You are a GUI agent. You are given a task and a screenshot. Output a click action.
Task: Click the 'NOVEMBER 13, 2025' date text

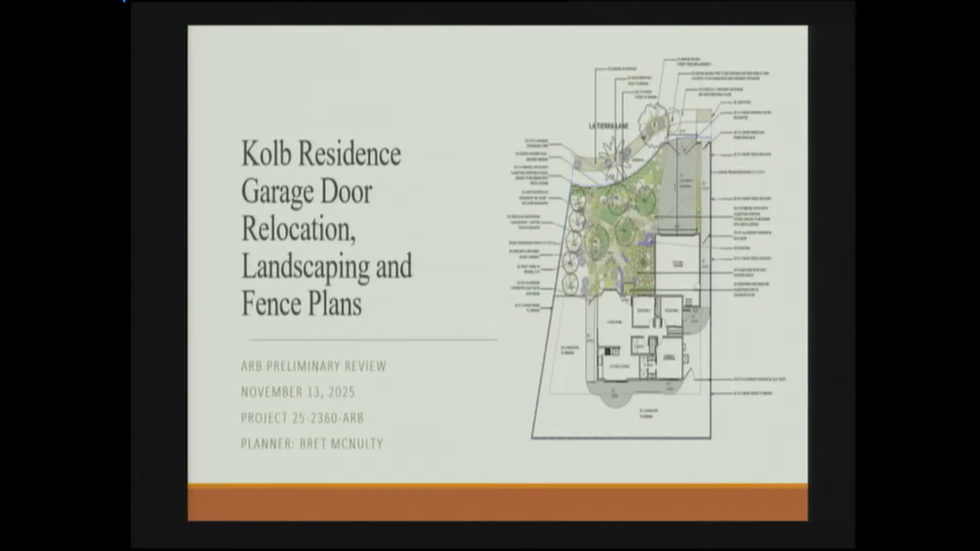click(x=299, y=392)
